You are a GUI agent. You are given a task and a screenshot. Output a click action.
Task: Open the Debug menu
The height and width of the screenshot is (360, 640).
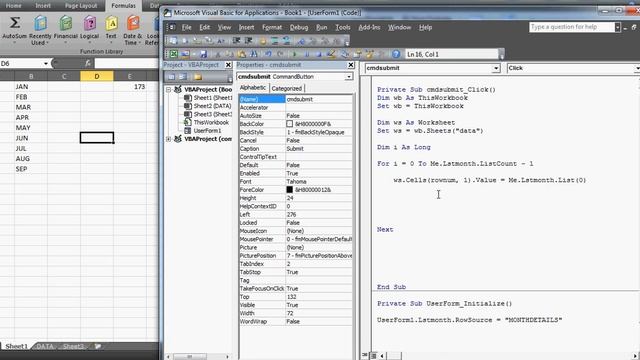click(x=299, y=27)
